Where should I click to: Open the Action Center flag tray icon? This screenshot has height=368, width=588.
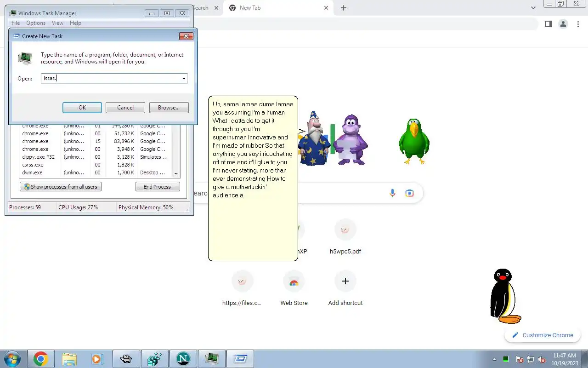[520, 359]
